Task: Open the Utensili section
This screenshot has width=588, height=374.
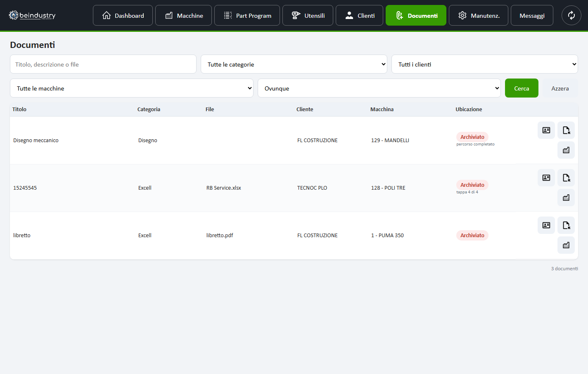Action: pos(308,15)
